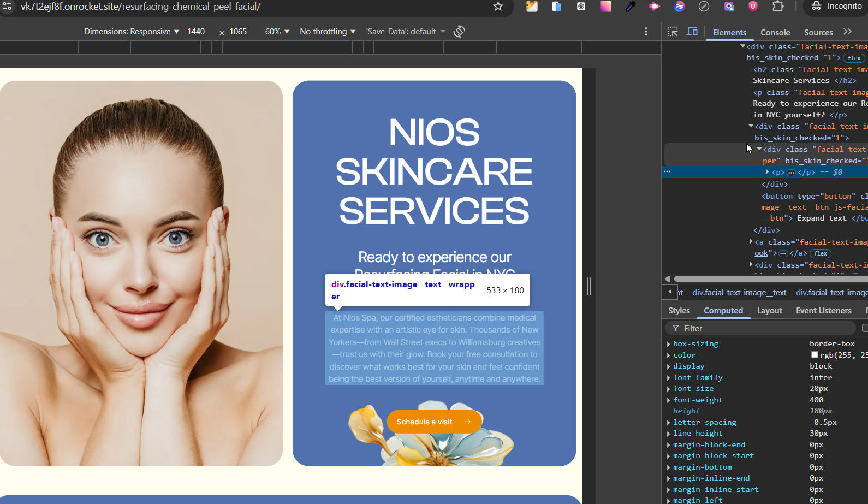
Task: Click the Schedule a visit button
Action: 433,422
